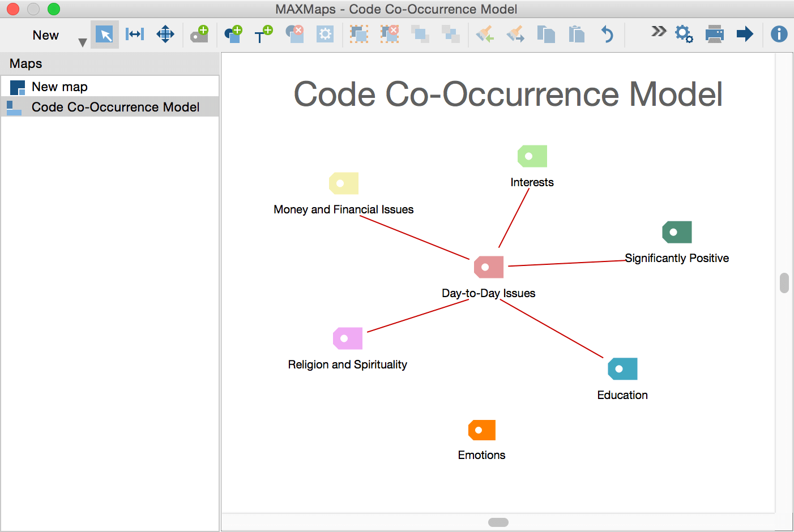Select the dark green Significantly Positive tag
This screenshot has height=532, width=794.
coord(677,232)
